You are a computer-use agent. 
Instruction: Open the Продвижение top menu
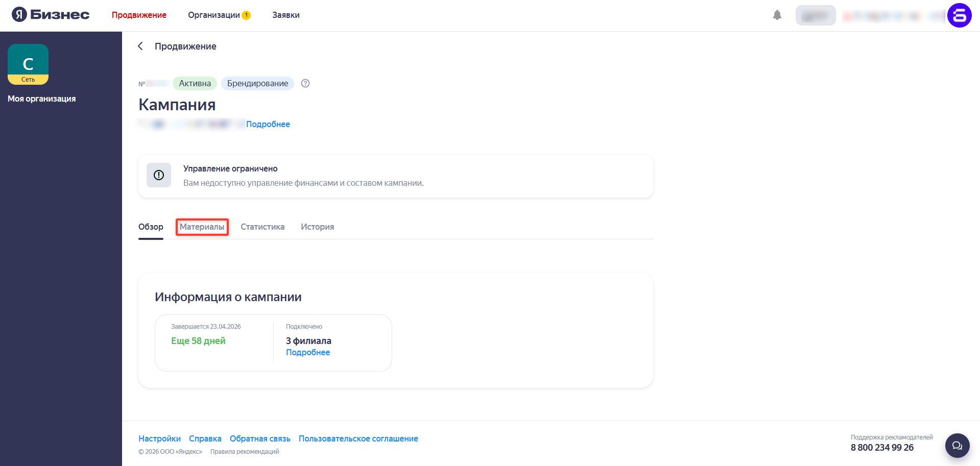click(x=139, y=15)
